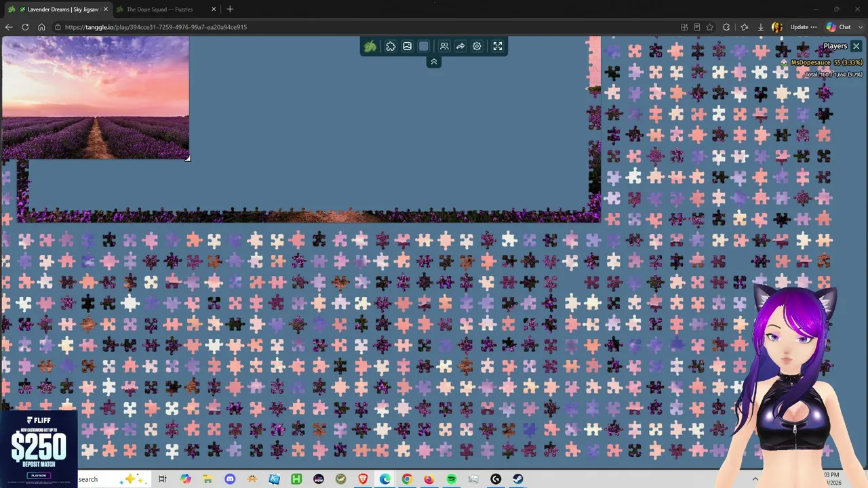Launch Copilot from the taskbar
Viewport: 868px width, 488px height.
[185, 479]
